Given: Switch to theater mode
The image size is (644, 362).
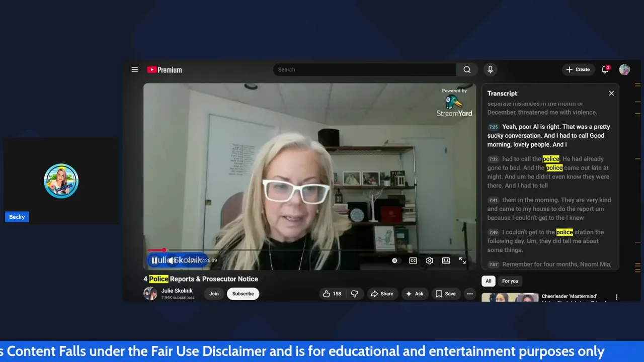Looking at the screenshot, I should [446, 260].
